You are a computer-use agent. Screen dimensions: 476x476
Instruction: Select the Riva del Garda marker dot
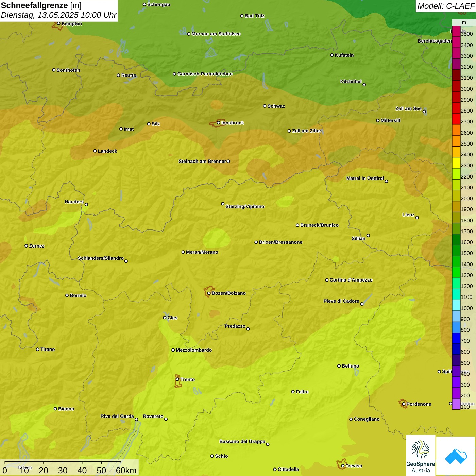pos(136,419)
